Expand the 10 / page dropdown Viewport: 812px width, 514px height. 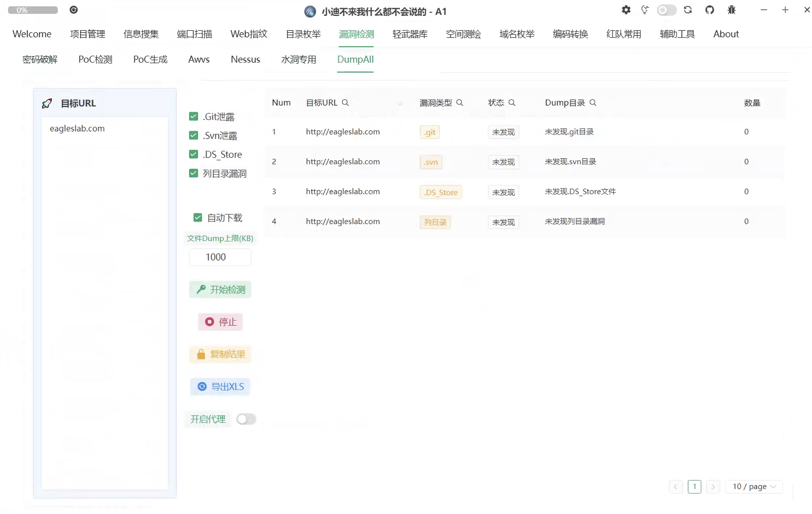[x=754, y=487]
